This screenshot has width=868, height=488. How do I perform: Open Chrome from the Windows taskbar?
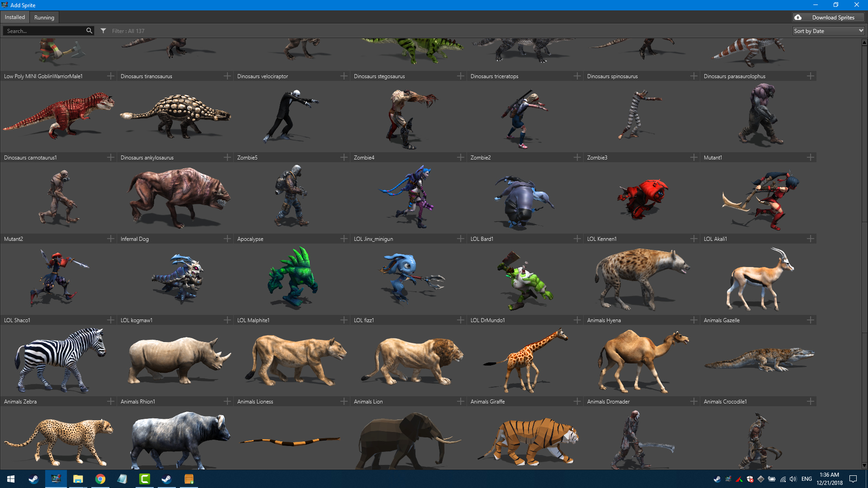click(x=100, y=479)
